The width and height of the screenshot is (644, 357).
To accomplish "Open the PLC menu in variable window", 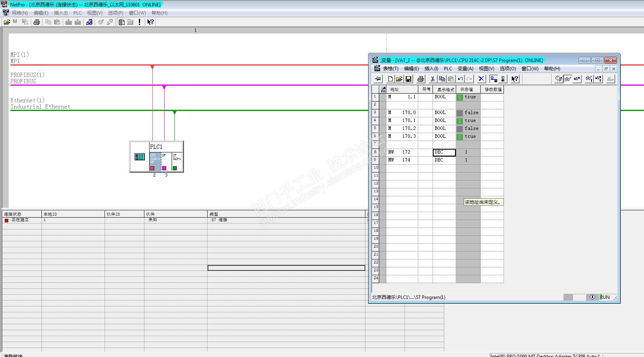I will click(x=448, y=69).
